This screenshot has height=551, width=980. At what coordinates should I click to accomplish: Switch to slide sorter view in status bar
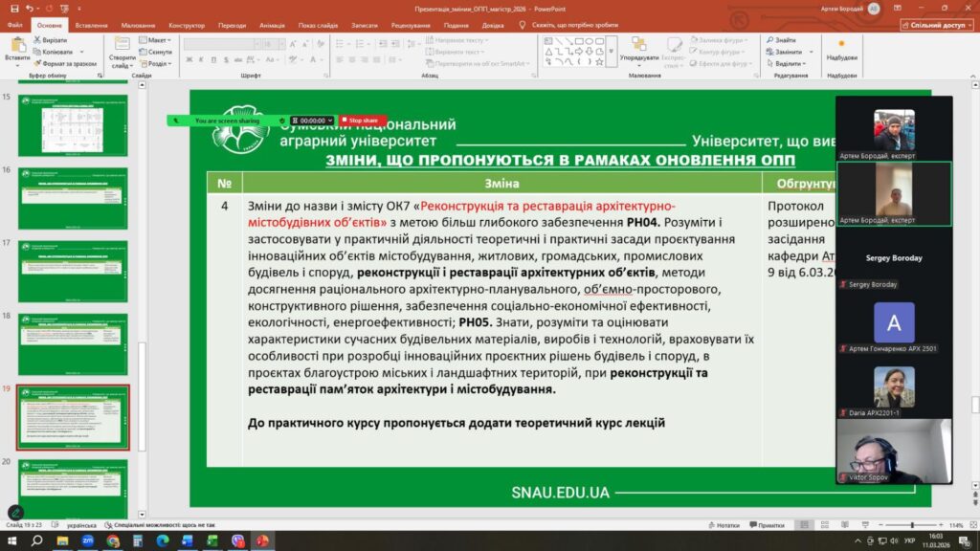click(823, 525)
